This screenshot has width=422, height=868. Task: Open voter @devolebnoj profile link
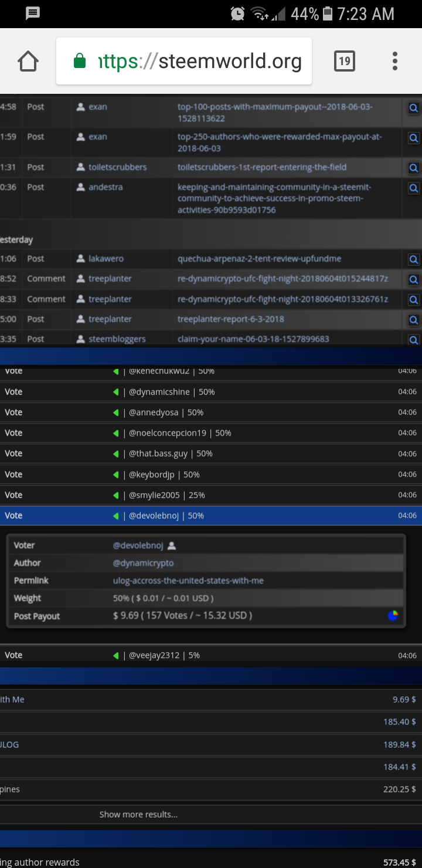pos(138,545)
